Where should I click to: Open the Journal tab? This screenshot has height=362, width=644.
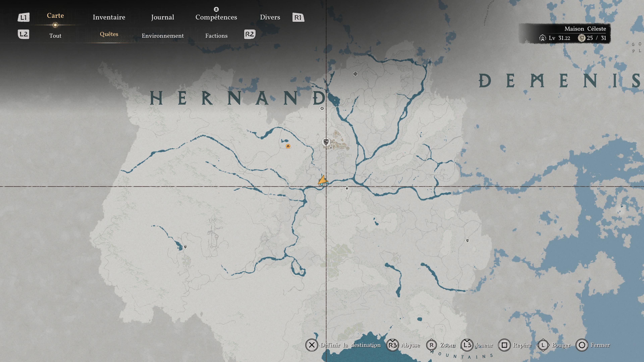click(163, 17)
